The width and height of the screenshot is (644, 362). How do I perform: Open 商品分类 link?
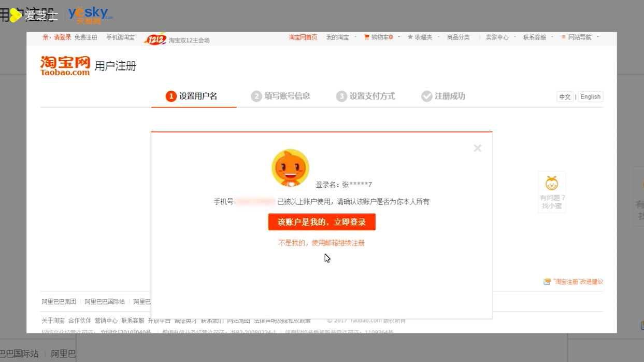459,37
